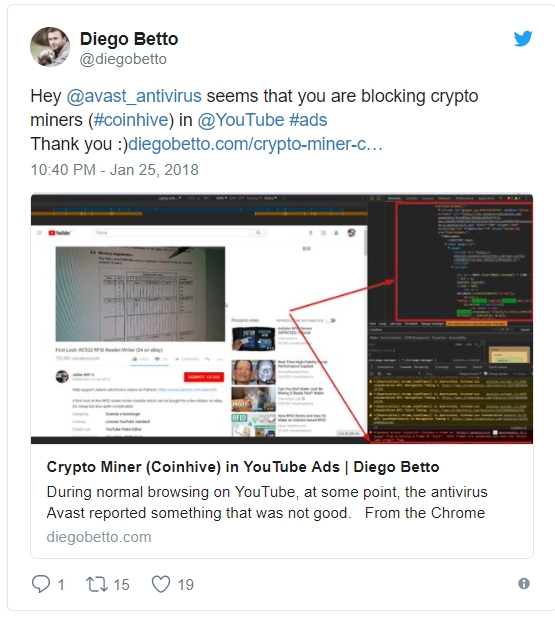Open the @avast_antivirus mention

click(x=134, y=96)
